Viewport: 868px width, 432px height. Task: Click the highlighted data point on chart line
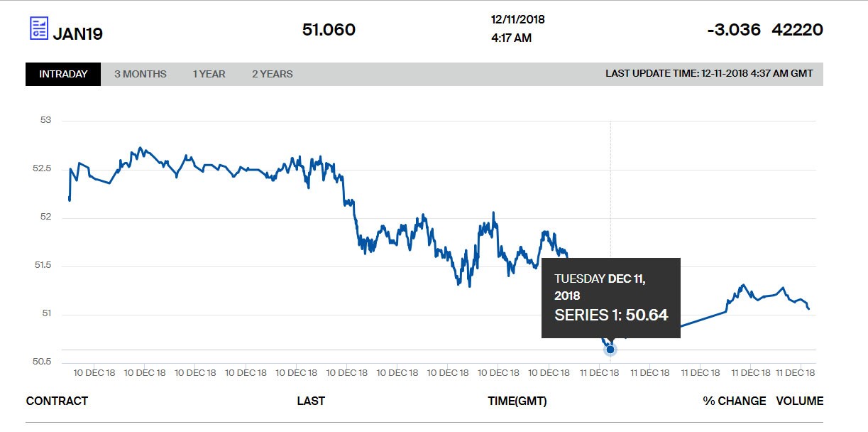[x=610, y=349]
